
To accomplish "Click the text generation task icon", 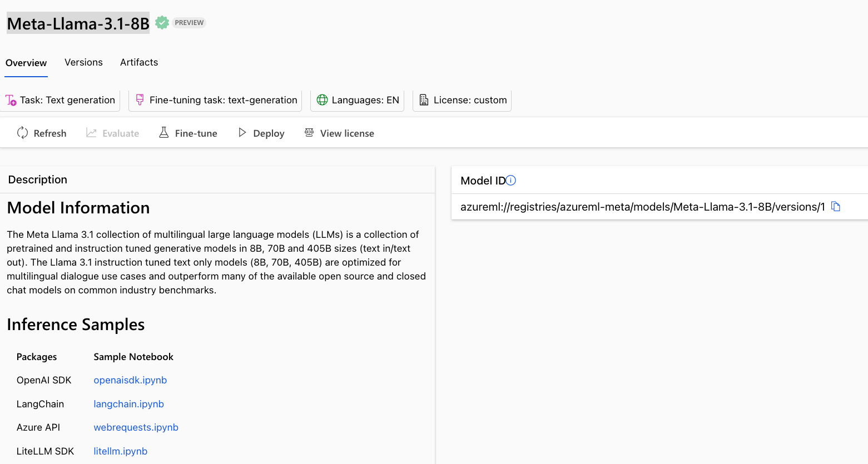I will click(x=11, y=100).
